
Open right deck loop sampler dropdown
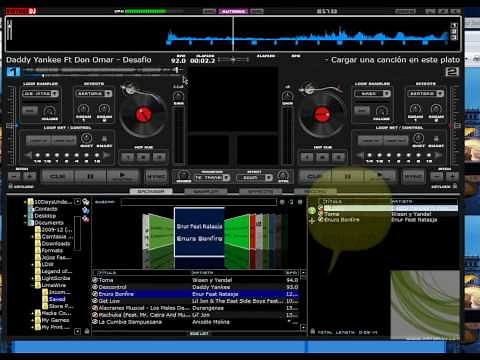(372, 94)
